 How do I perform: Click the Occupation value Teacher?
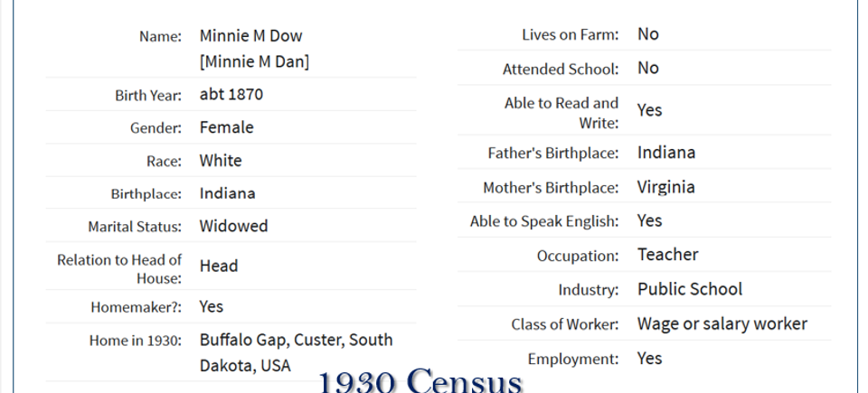click(x=668, y=255)
